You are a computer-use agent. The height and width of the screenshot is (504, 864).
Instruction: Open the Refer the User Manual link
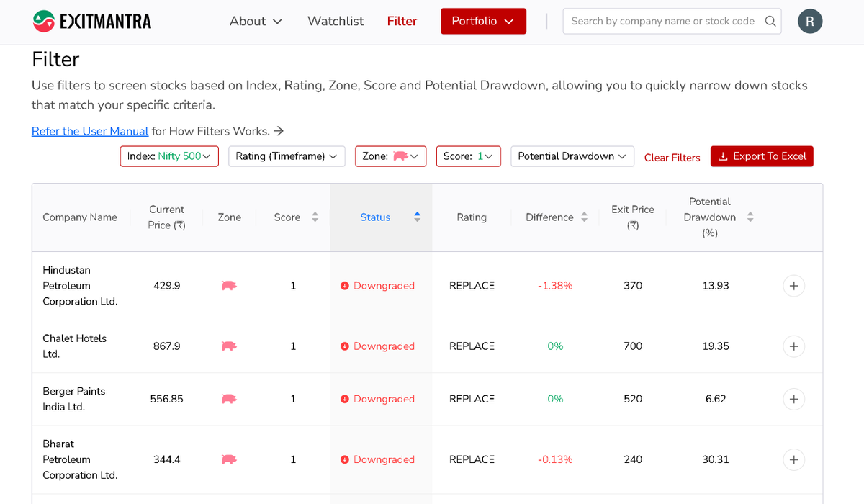point(90,131)
